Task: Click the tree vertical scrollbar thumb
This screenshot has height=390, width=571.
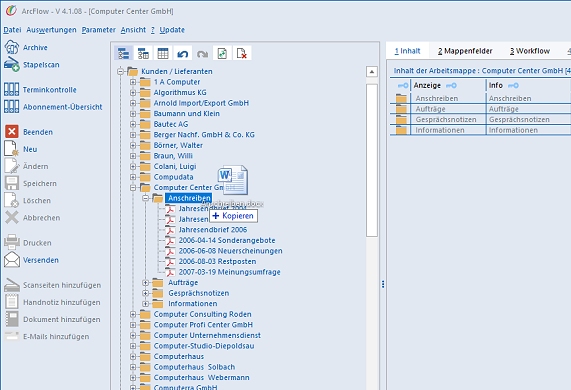Action: [x=371, y=160]
